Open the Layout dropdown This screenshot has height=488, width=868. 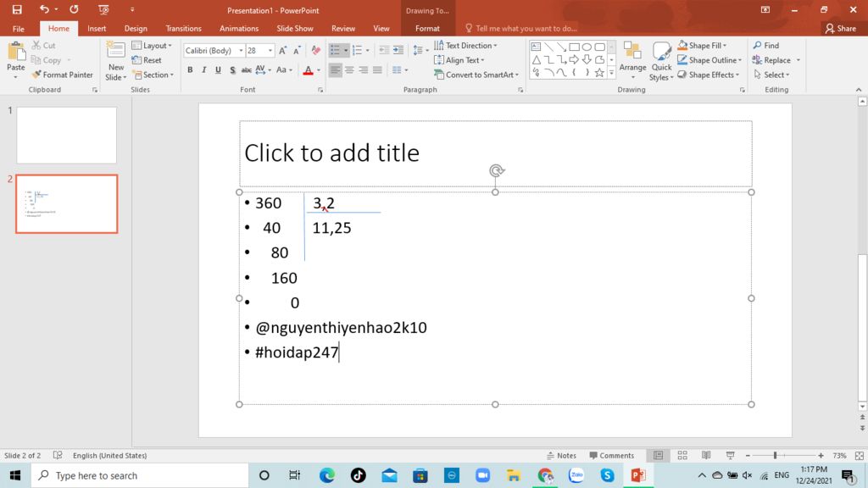[x=152, y=46]
